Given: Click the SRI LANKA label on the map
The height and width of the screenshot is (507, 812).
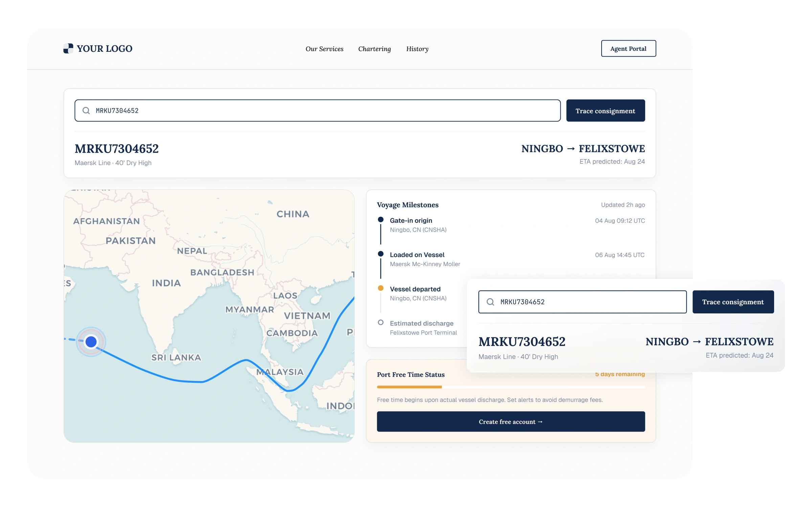Looking at the screenshot, I should pos(176,357).
